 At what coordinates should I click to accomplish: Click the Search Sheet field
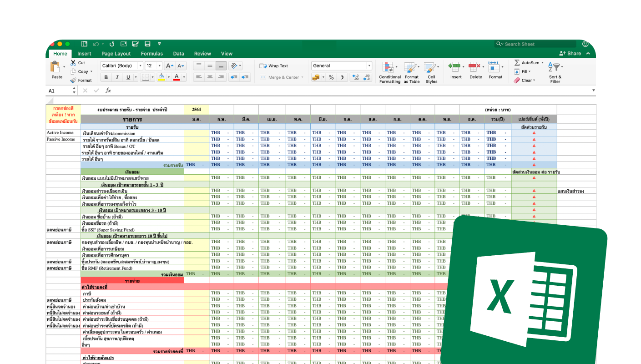click(537, 44)
